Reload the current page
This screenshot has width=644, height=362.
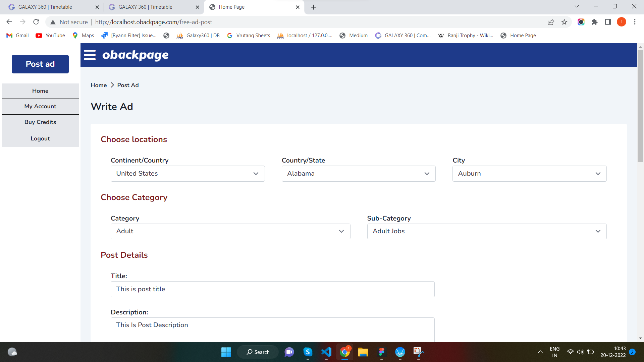pos(36,22)
